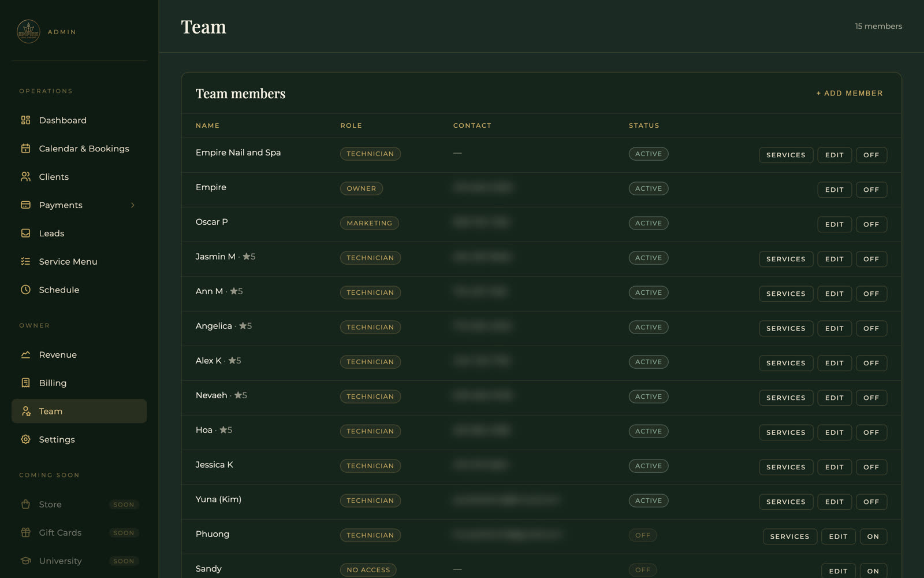Turn ON Sandy's member status
The image size is (924, 578).
[x=873, y=571]
